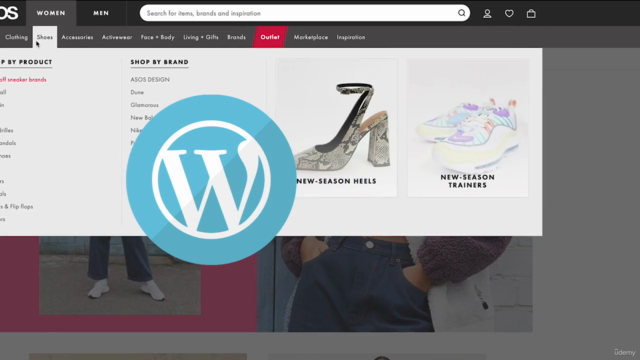640x360 pixels.
Task: Open saved items heart icon
Action: click(509, 13)
